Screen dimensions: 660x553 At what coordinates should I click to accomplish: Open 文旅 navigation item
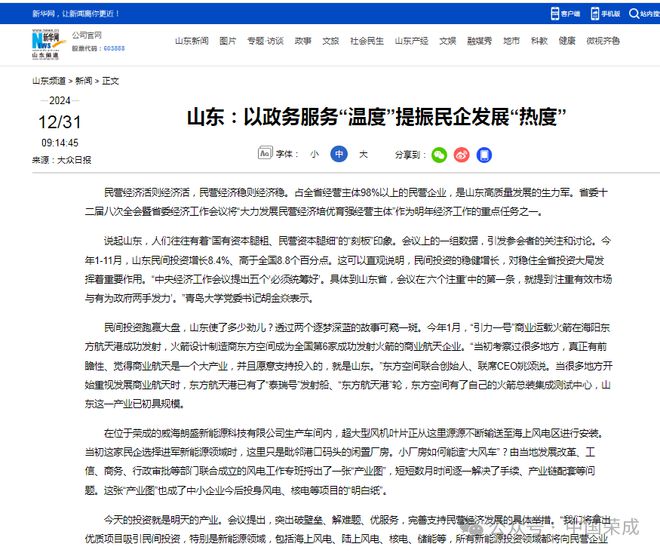[x=330, y=41]
